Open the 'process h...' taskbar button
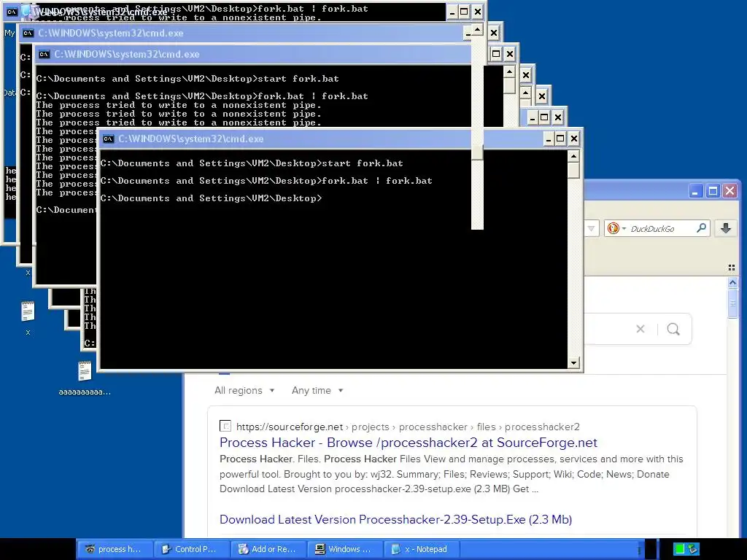This screenshot has height=560, width=747. coord(115,549)
